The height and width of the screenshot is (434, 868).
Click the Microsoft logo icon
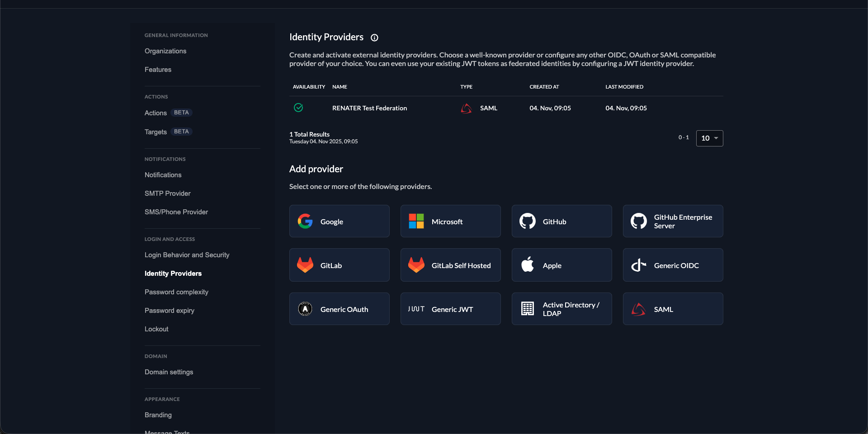tap(416, 221)
